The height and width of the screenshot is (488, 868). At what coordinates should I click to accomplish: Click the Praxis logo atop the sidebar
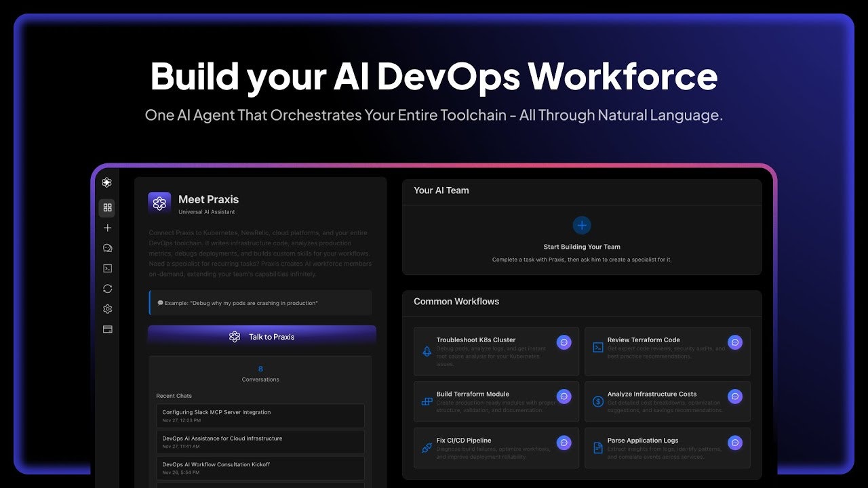tap(106, 182)
